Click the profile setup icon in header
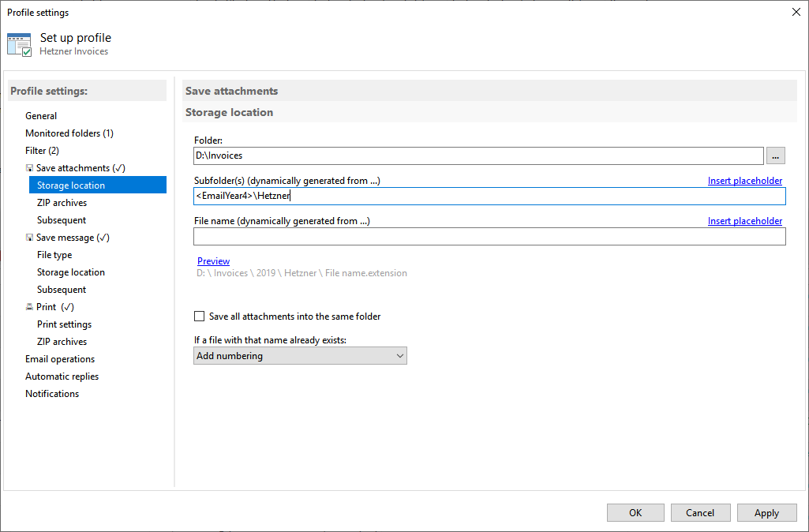 point(19,44)
